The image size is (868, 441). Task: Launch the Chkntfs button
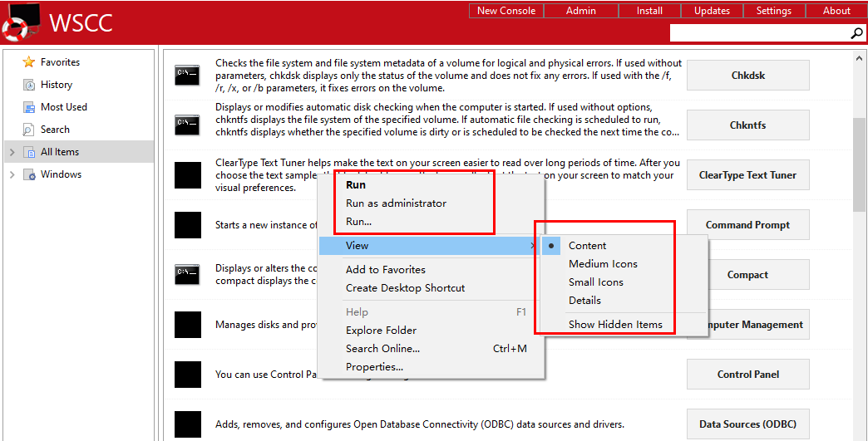coord(748,125)
